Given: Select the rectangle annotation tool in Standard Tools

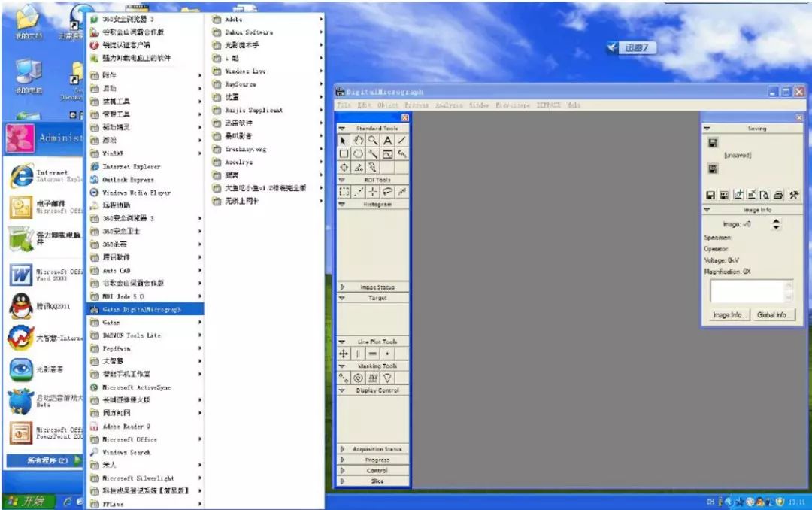Looking at the screenshot, I should [344, 154].
